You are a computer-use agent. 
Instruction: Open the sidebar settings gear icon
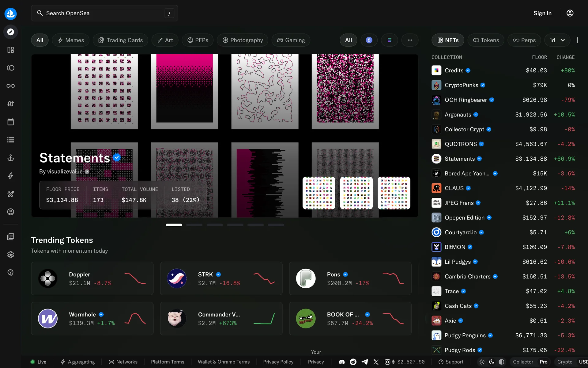pyautogui.click(x=10, y=255)
